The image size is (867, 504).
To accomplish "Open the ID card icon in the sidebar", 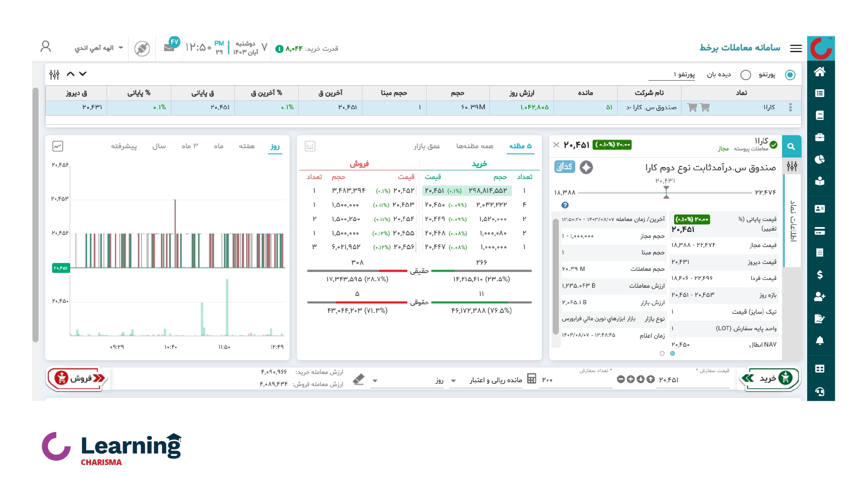I will [x=819, y=209].
